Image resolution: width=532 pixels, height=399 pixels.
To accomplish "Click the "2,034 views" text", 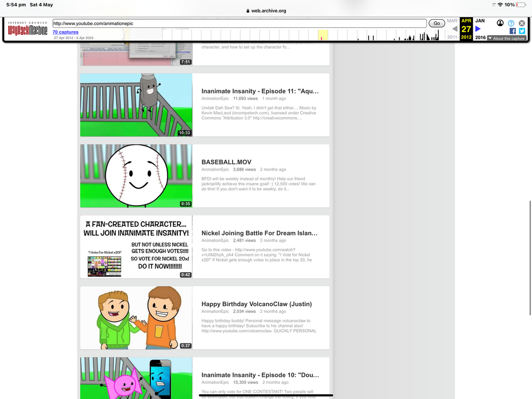I will coord(244,311).
